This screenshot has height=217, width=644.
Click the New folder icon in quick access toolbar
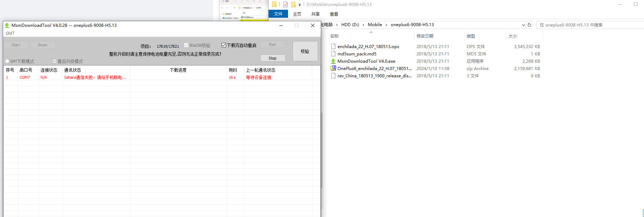click(x=293, y=5)
